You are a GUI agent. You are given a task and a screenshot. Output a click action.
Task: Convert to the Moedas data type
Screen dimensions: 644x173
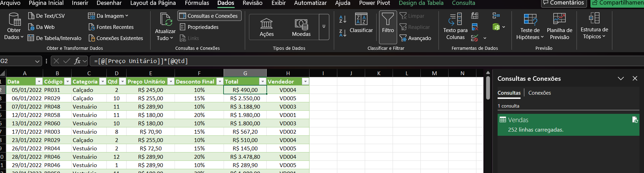(301, 27)
